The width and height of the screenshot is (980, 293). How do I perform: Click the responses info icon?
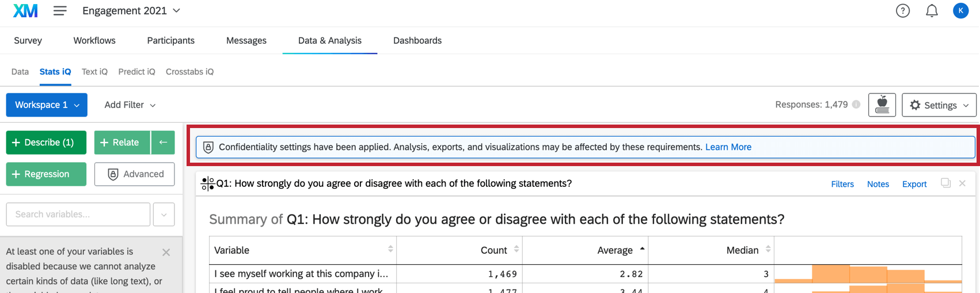pyautogui.click(x=856, y=104)
